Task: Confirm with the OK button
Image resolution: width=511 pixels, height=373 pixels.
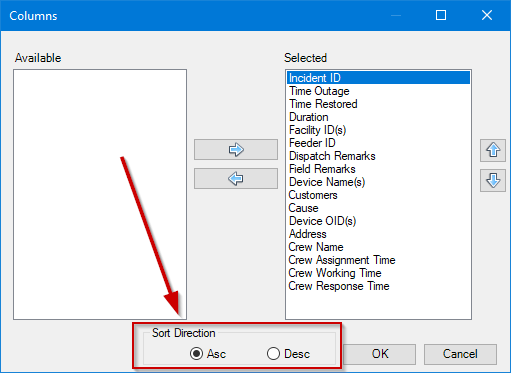Action: pyautogui.click(x=380, y=354)
